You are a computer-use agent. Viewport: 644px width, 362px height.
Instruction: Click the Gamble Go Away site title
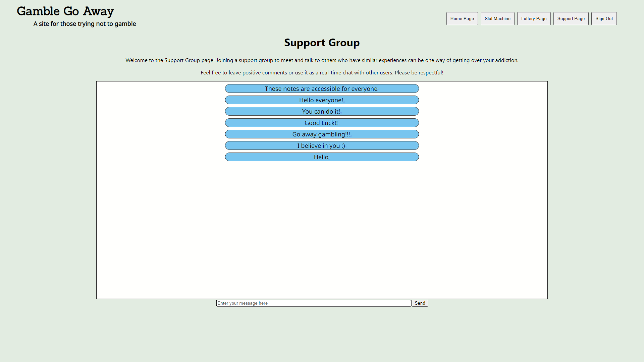point(65,11)
